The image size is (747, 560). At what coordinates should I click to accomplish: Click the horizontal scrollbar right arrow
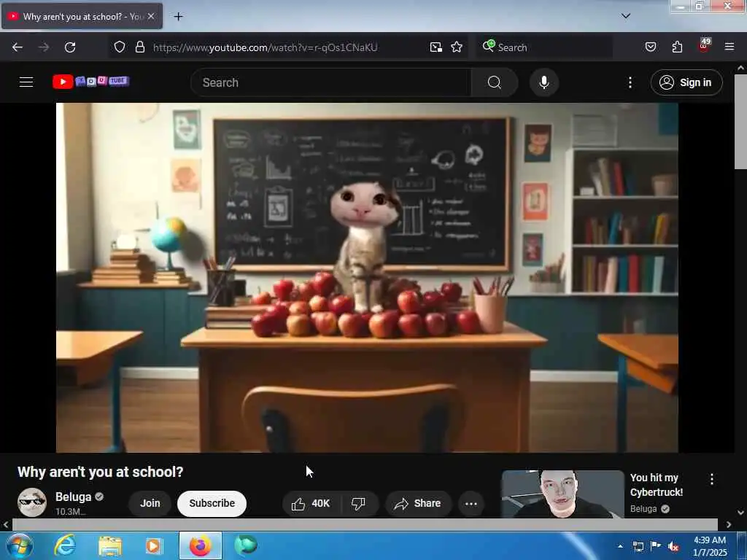(729, 524)
